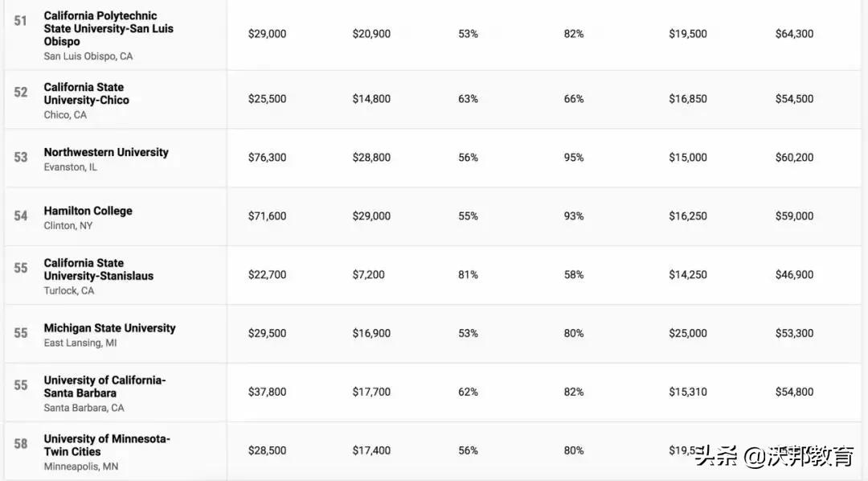Select University of Minnesota-Twin Cities link

click(x=107, y=446)
